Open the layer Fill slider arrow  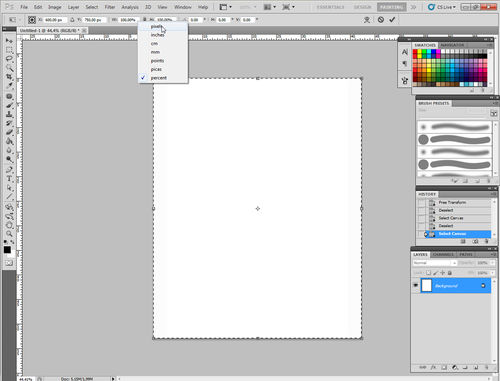pyautogui.click(x=493, y=273)
